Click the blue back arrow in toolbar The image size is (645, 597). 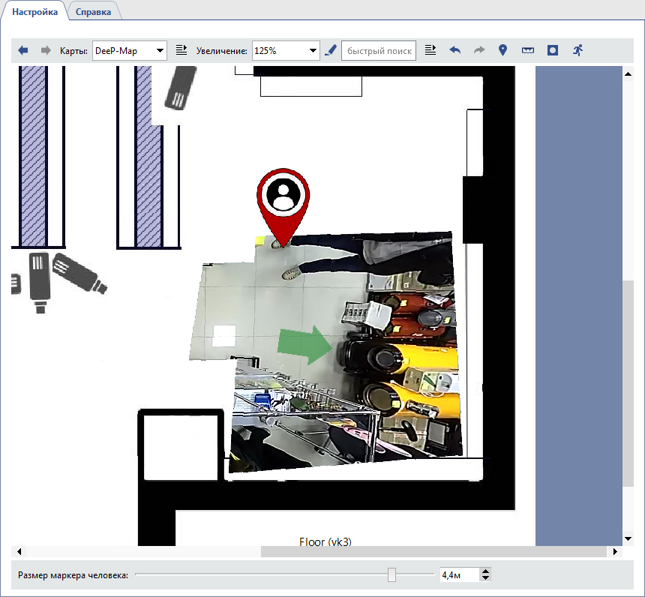pos(23,50)
